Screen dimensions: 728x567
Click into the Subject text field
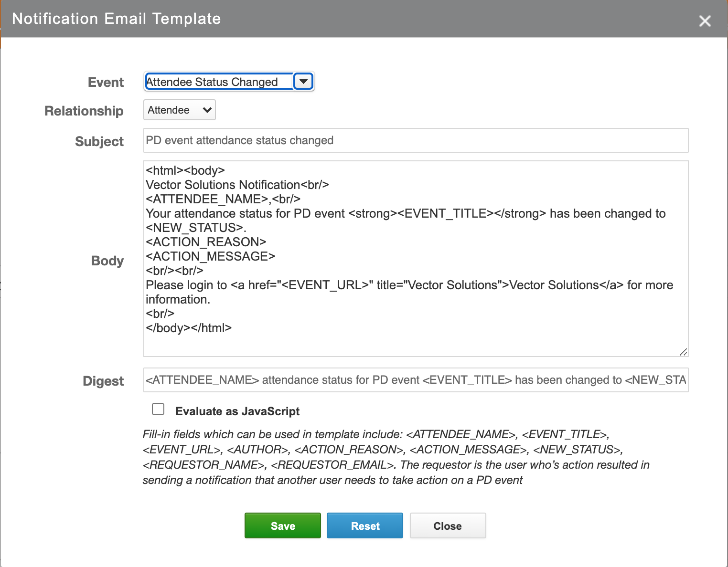pos(416,140)
